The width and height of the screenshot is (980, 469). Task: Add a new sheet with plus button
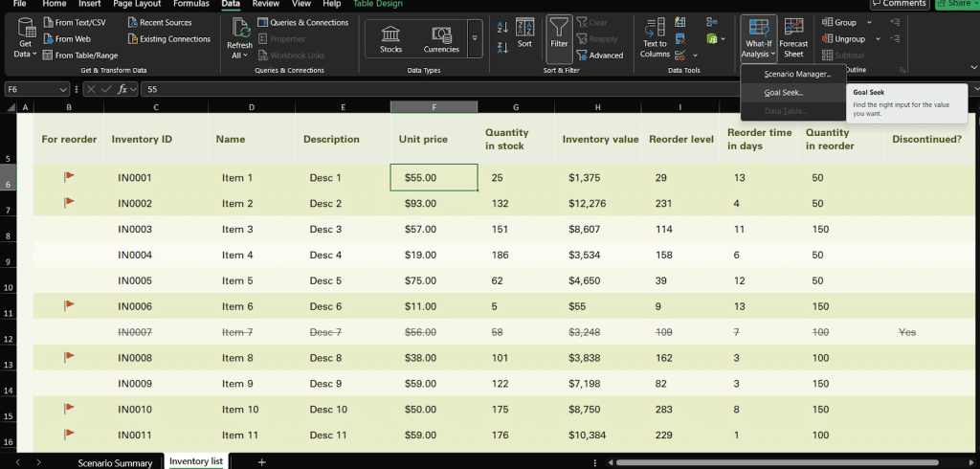[262, 462]
